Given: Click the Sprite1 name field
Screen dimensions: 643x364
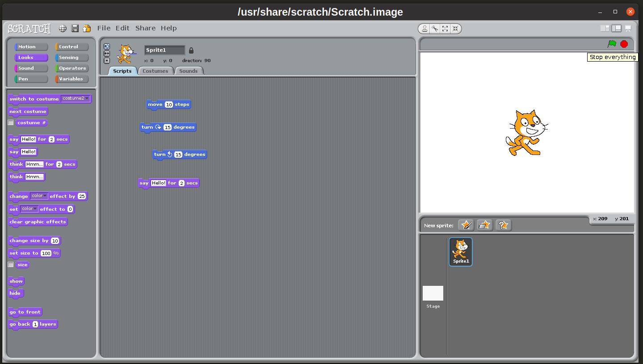Looking at the screenshot, I should [x=164, y=50].
